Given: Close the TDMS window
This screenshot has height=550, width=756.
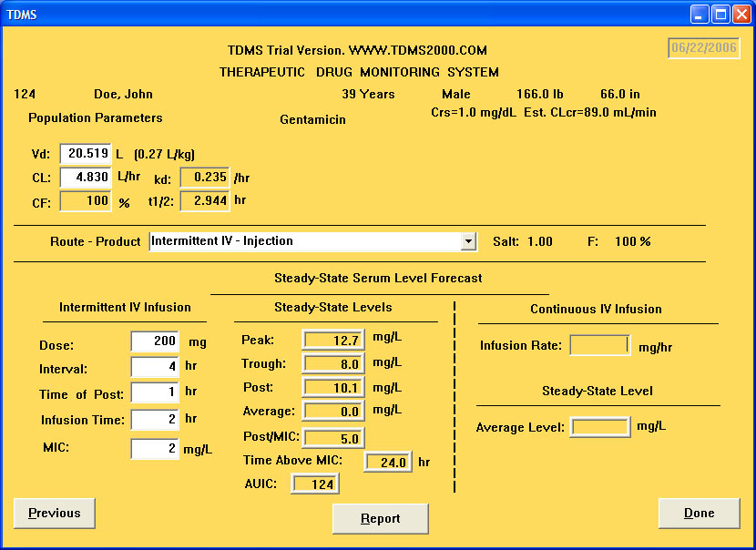Looking at the screenshot, I should click(741, 14).
